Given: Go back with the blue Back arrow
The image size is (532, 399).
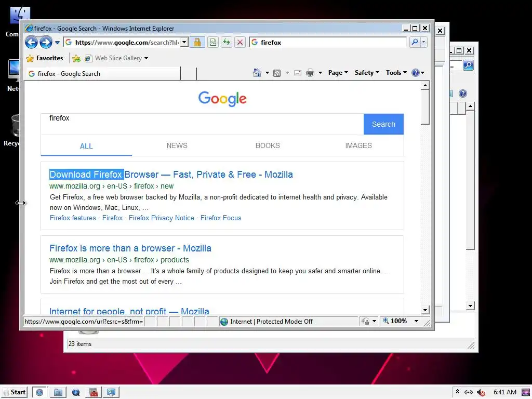Looking at the screenshot, I should pyautogui.click(x=32, y=43).
